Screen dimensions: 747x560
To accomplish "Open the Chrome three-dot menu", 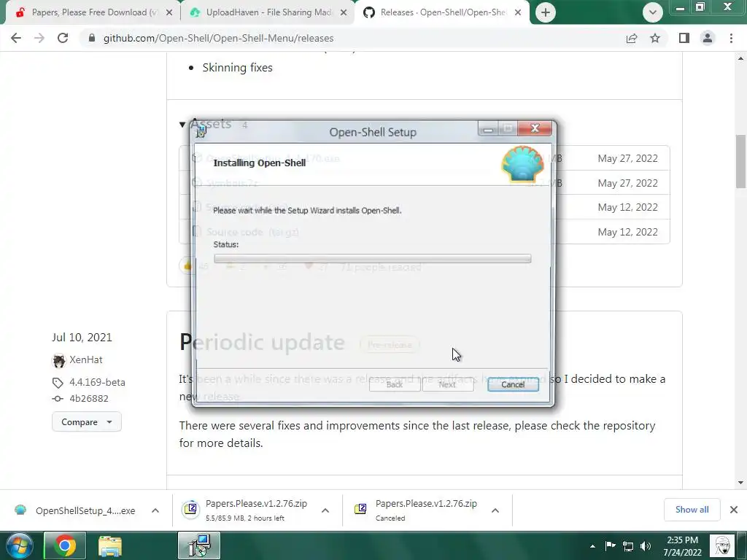I will click(x=731, y=38).
